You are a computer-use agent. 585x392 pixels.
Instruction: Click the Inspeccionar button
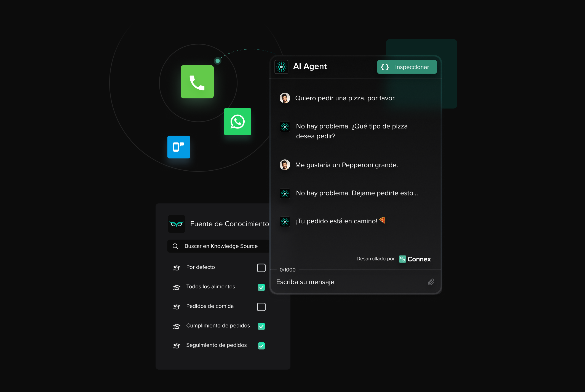pos(407,67)
